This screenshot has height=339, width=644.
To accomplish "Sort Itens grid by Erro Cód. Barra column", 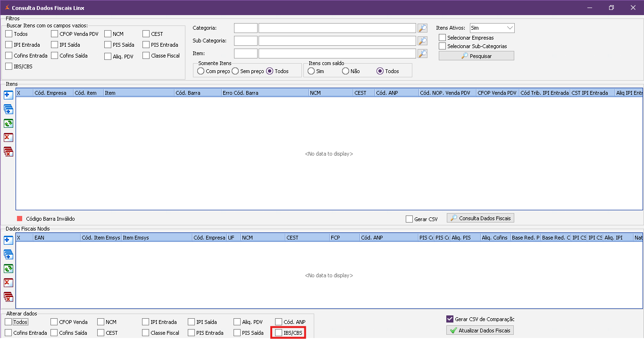I will coord(265,93).
